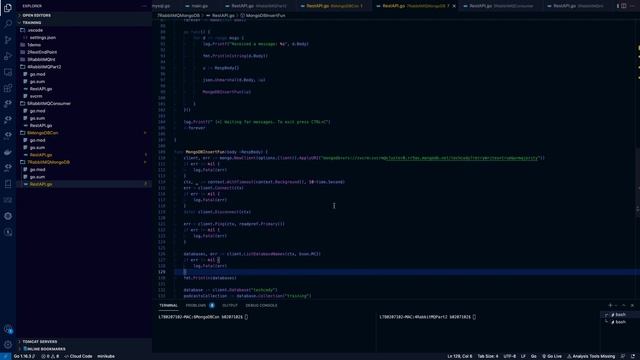Maximize the terminal panel with the caret icon
This screenshot has height=360, width=640.
click(x=624, y=305)
